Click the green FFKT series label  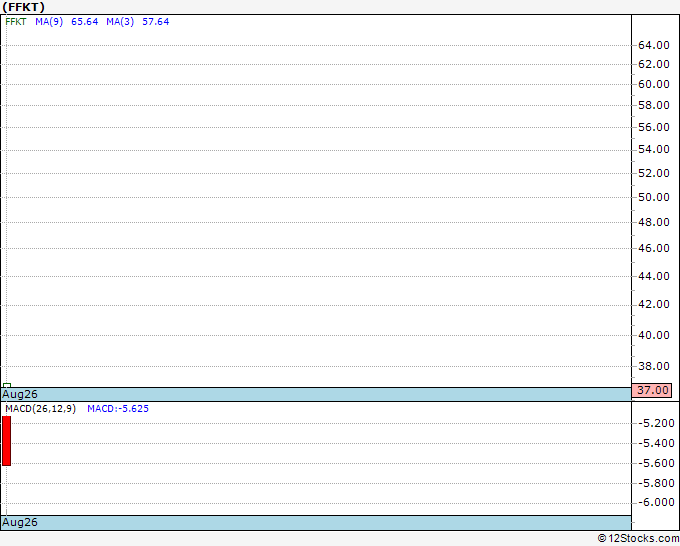point(16,22)
